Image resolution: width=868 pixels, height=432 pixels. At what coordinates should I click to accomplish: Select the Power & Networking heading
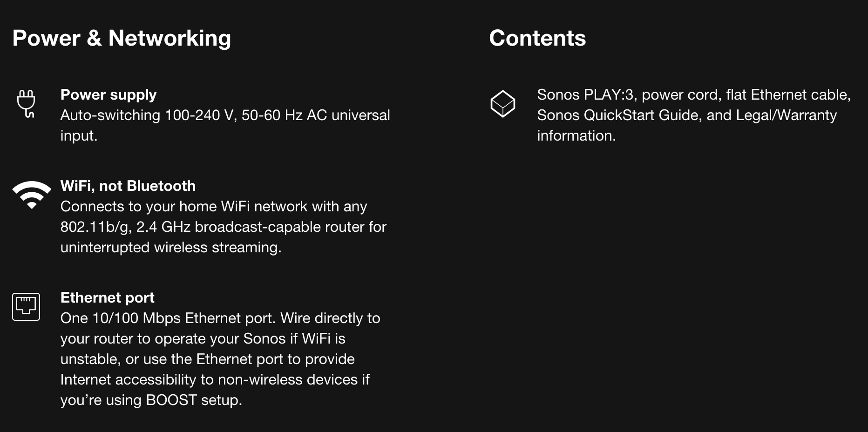(122, 38)
